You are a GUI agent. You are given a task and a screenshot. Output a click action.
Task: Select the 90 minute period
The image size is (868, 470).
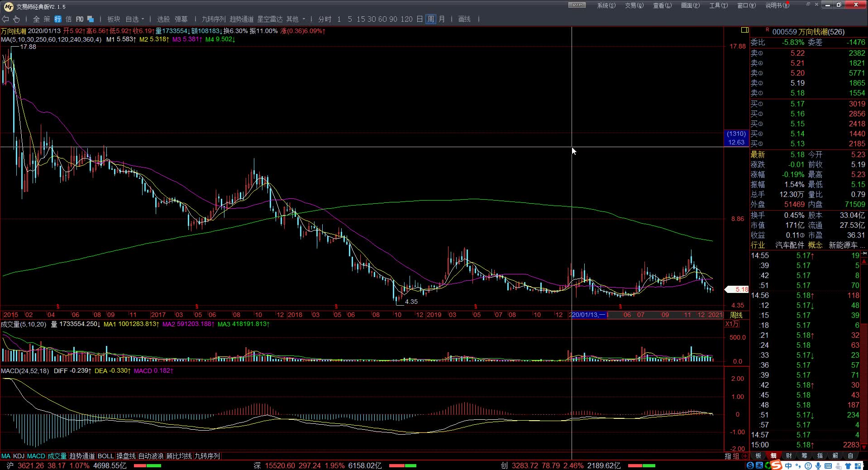coord(393,19)
